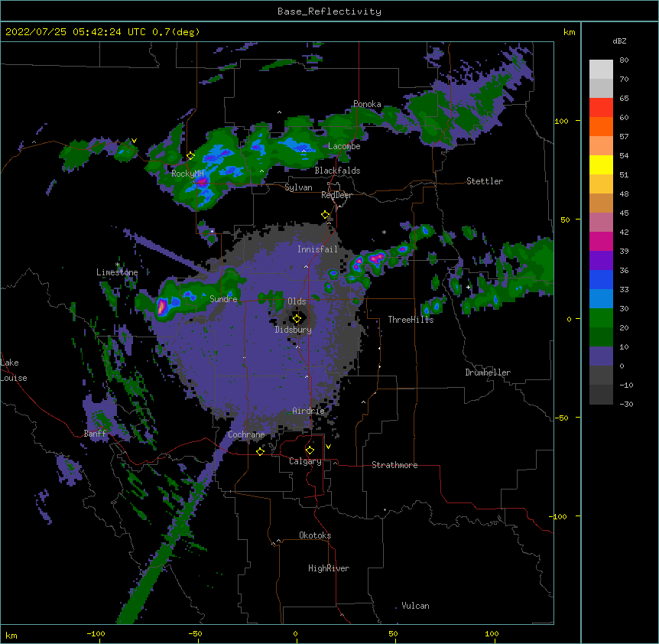Select the light gray 70-80 dBZ swatch

pos(601,70)
